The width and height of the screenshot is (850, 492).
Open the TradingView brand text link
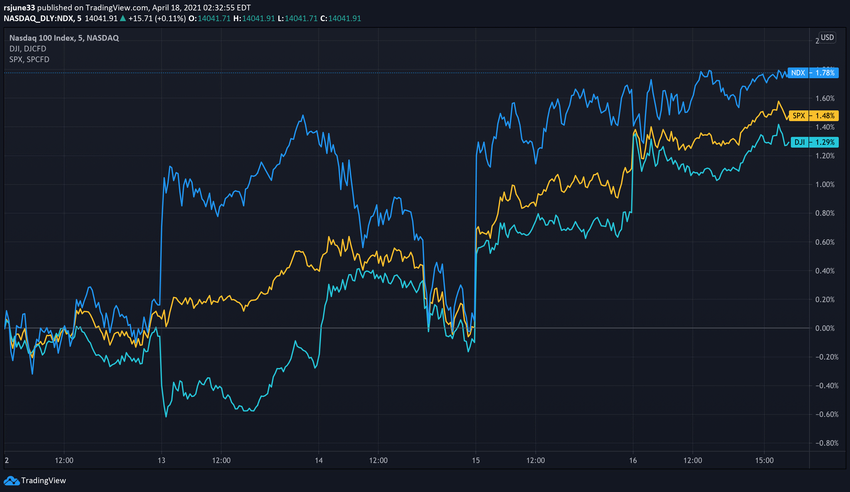(x=43, y=481)
